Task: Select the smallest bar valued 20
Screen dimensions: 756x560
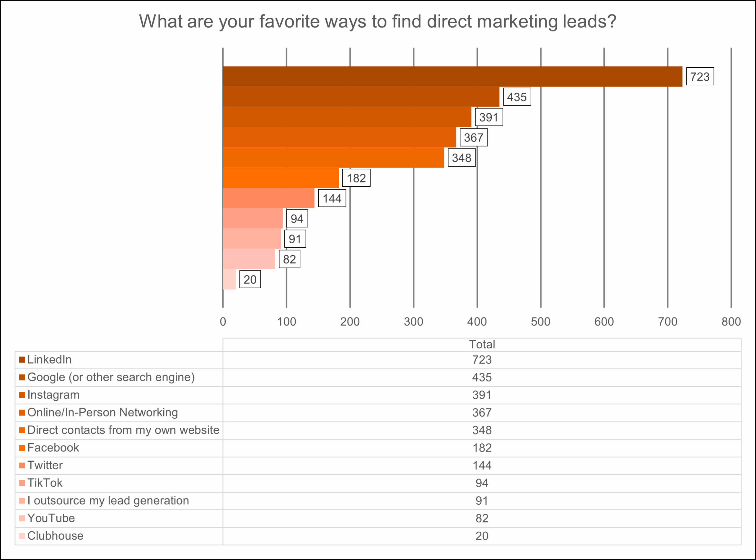Action: click(229, 279)
